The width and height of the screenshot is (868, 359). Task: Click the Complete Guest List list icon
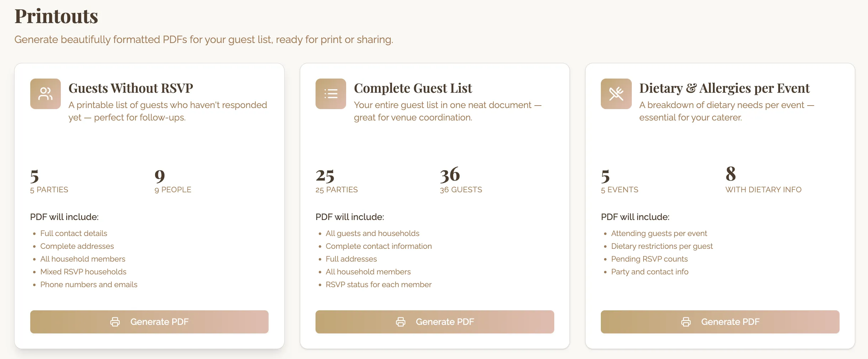pos(330,94)
